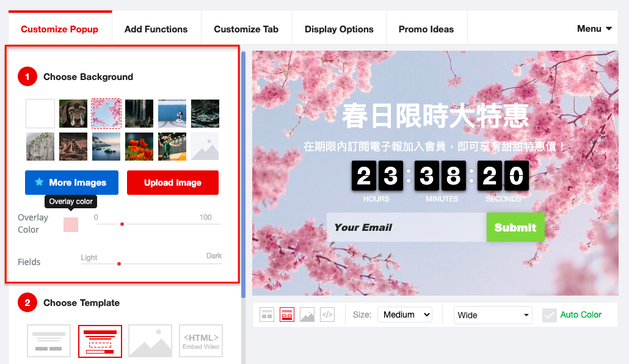
Task: Click the seconds digits of countdown timer
Action: 503,176
